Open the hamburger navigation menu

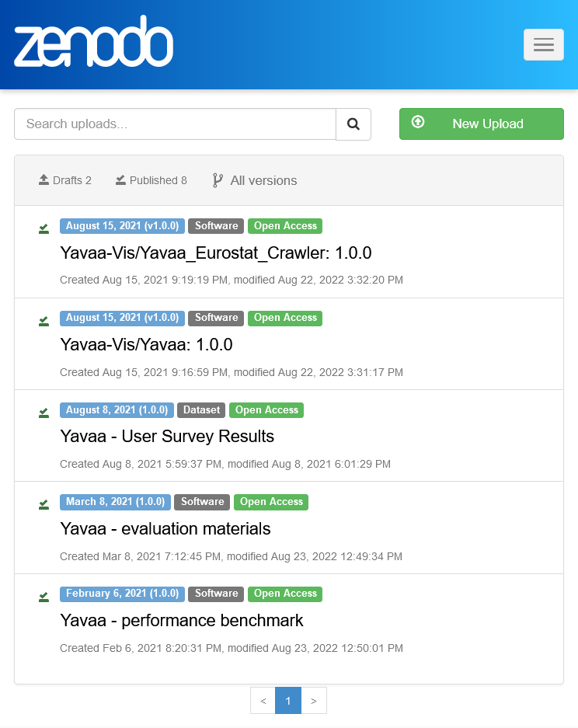(x=543, y=45)
